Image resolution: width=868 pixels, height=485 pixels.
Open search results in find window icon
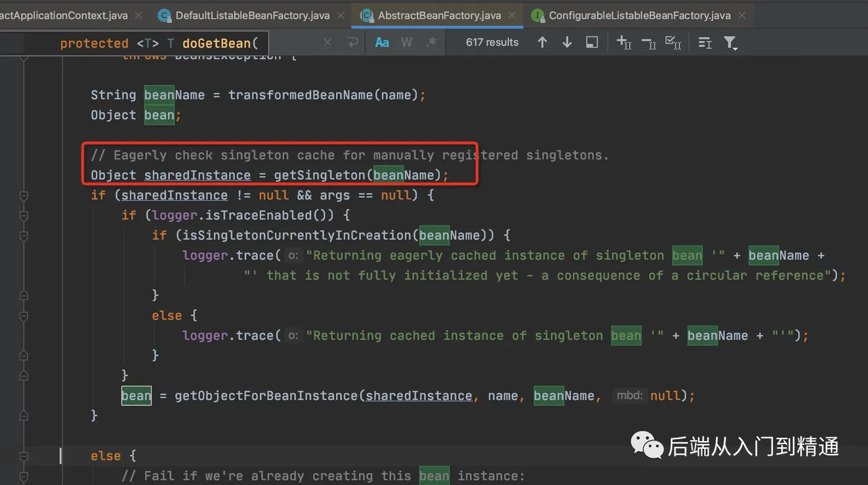pyautogui.click(x=592, y=42)
